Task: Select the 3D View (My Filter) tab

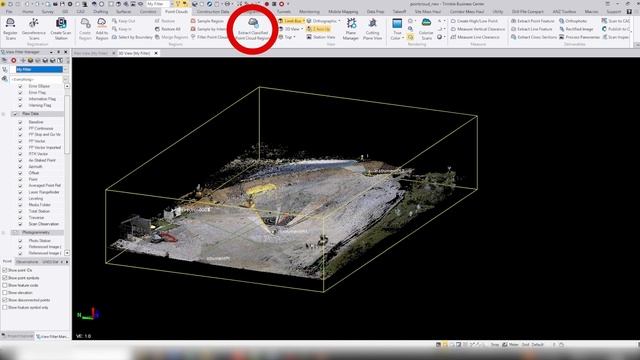Action: pyautogui.click(x=134, y=53)
